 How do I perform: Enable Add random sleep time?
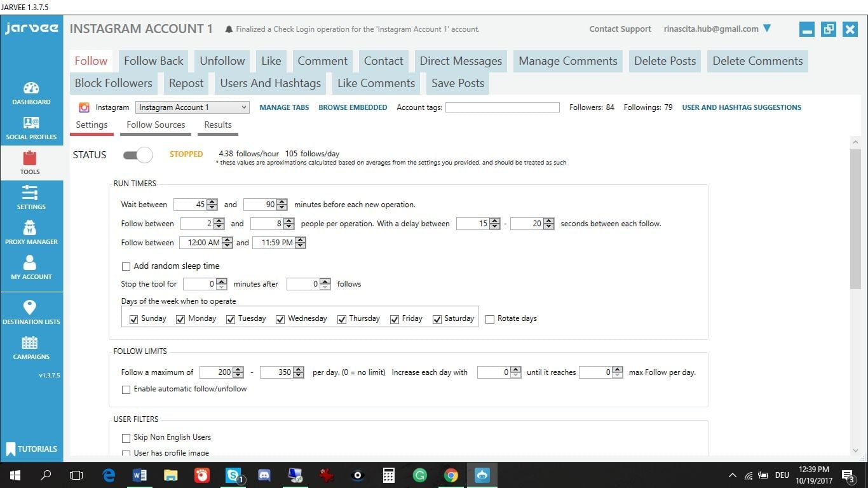pyautogui.click(x=126, y=266)
